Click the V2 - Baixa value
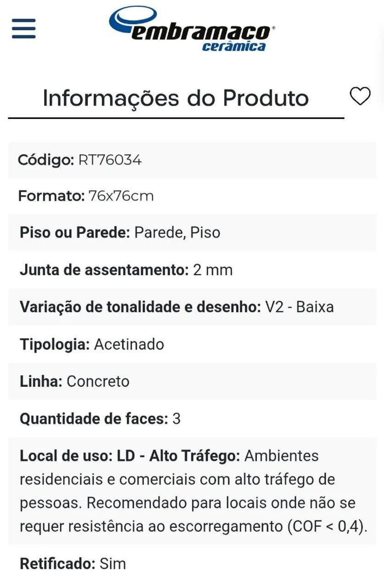The width and height of the screenshot is (384, 588). pyautogui.click(x=300, y=307)
